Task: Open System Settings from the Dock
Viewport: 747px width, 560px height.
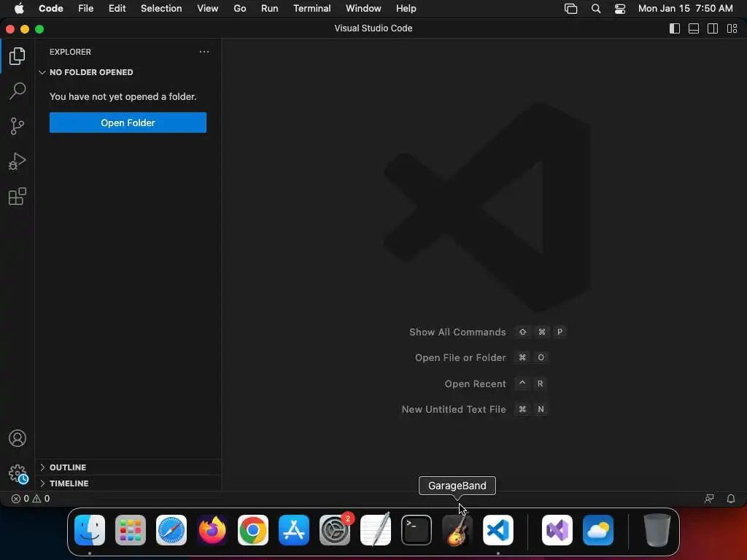Action: click(335, 530)
